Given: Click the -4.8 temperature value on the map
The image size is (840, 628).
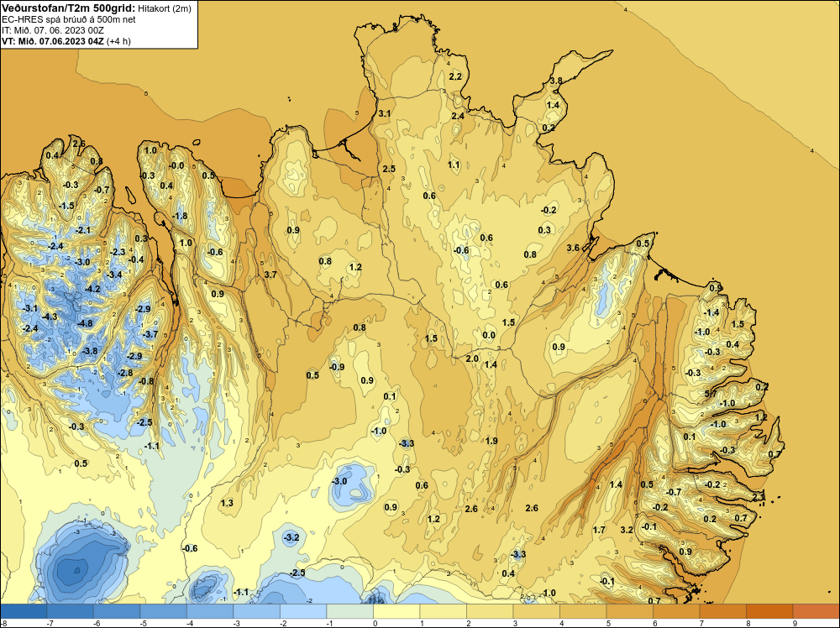Looking at the screenshot, I should click(85, 323).
